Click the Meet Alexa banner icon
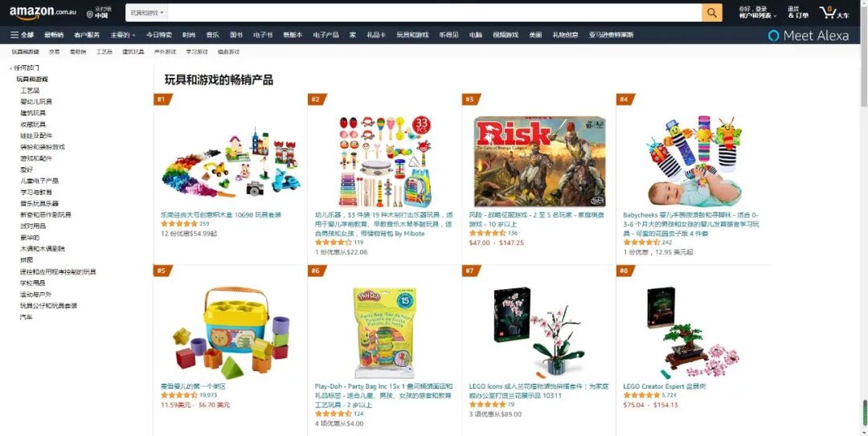Image resolution: width=868 pixels, height=436 pixels. tap(773, 35)
